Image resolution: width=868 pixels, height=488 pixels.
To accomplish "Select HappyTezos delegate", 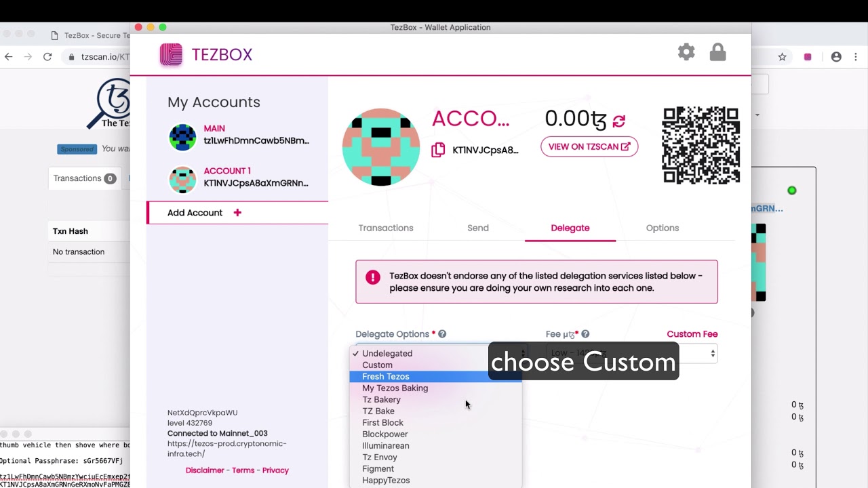I will pos(436,480).
